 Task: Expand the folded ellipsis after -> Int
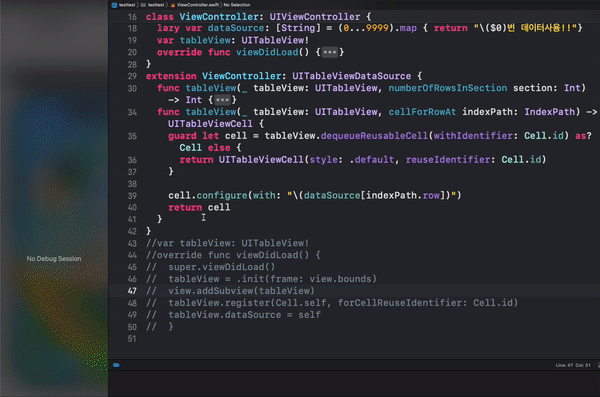[x=222, y=100]
